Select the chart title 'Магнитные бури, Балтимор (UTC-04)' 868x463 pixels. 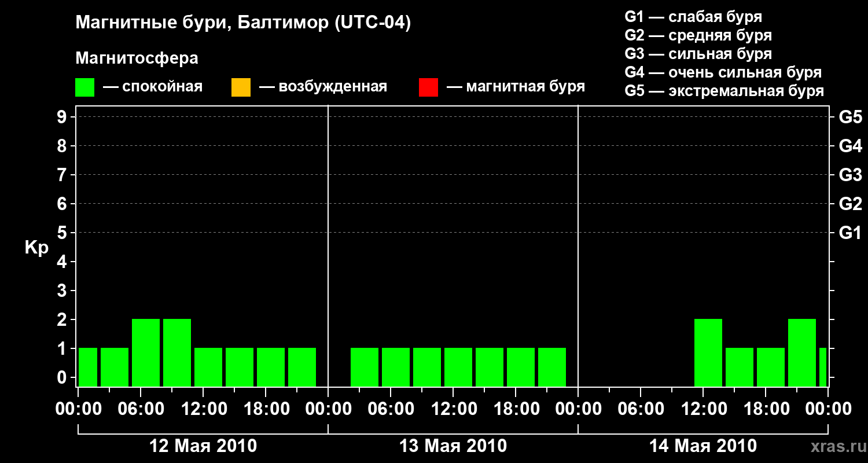point(243,23)
